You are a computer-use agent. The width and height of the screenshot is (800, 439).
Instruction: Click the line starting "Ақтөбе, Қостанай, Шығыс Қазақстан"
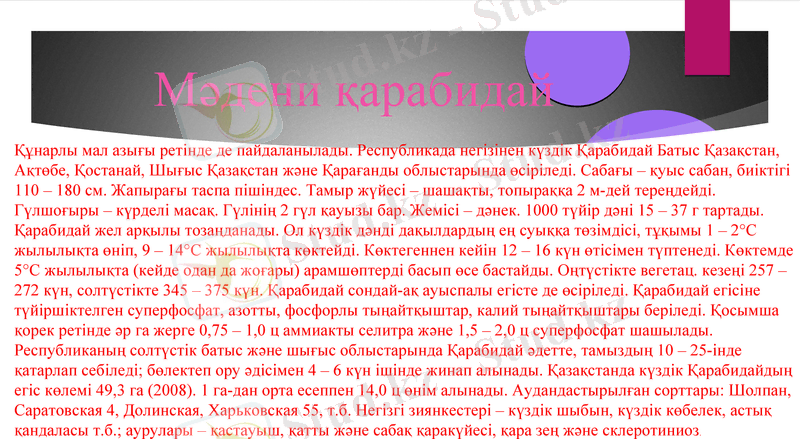point(402,170)
